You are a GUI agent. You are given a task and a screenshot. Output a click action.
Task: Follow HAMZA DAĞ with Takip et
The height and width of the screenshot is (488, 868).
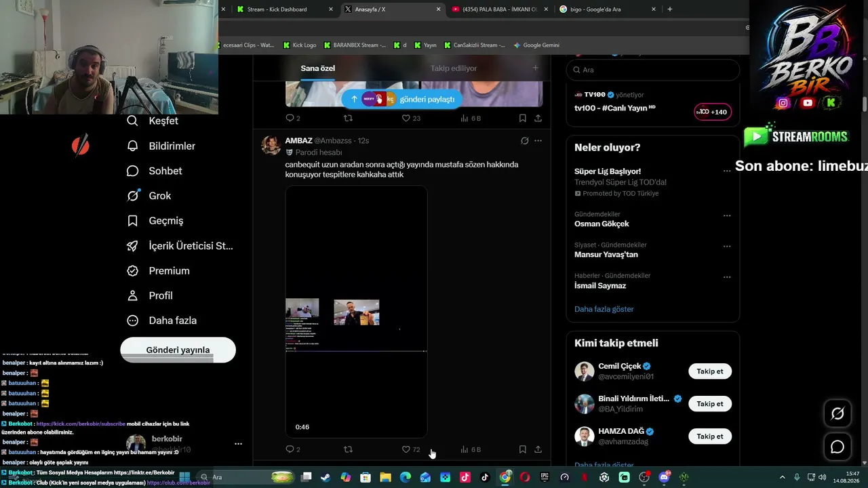tap(710, 436)
